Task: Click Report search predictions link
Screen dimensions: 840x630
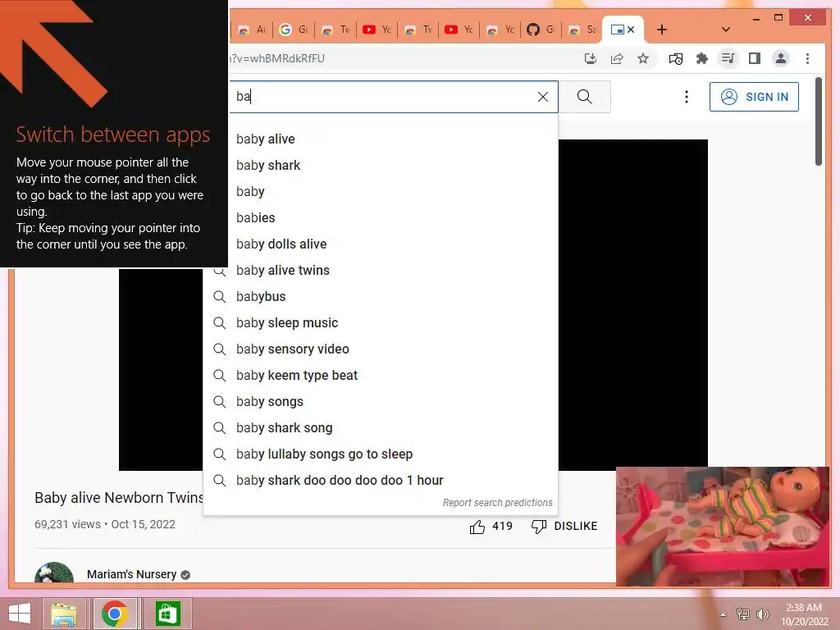Action: (497, 503)
